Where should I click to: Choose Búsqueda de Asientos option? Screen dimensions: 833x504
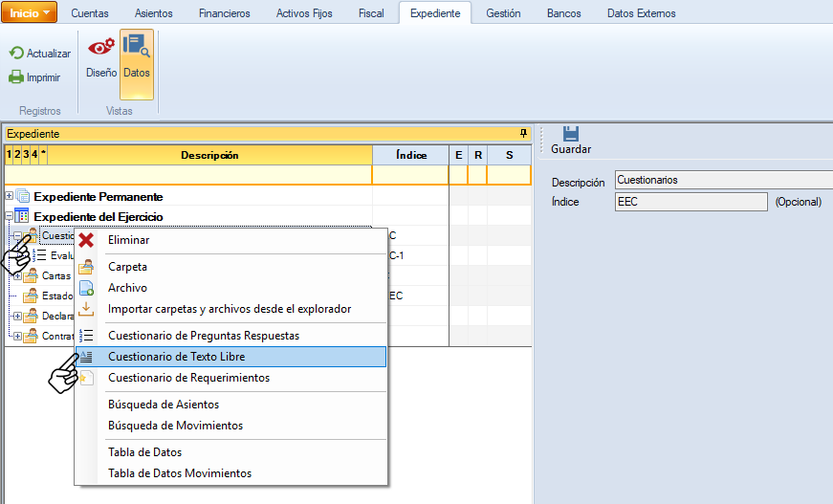point(164,405)
